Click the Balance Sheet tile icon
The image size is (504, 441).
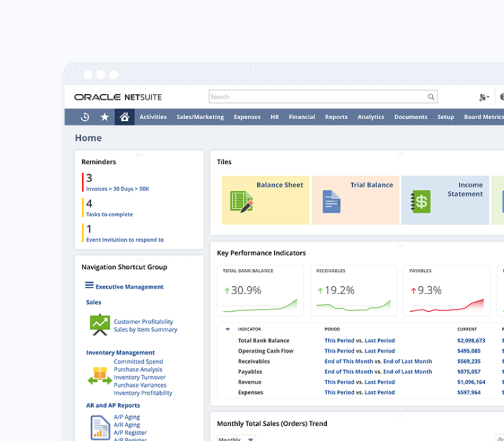(x=241, y=202)
